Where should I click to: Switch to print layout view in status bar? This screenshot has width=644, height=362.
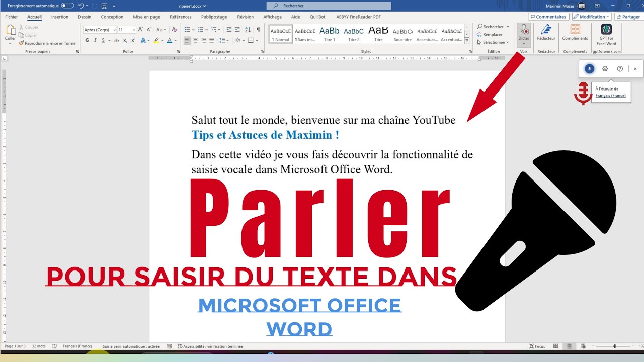[569, 346]
